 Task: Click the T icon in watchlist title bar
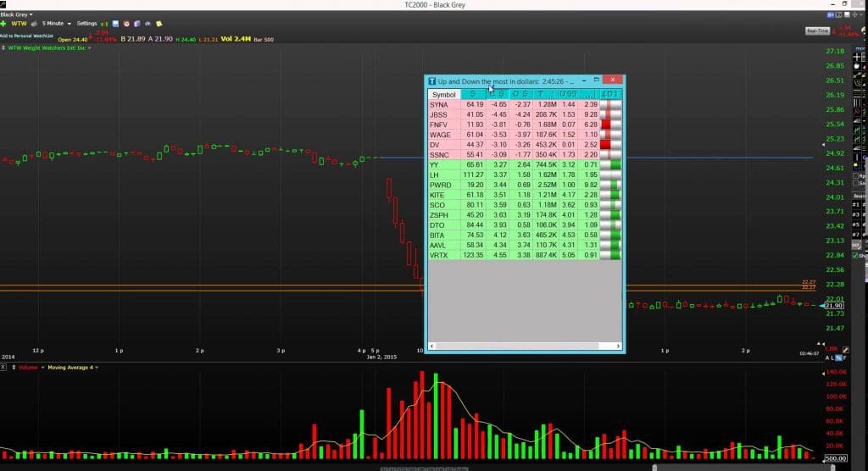pos(432,81)
